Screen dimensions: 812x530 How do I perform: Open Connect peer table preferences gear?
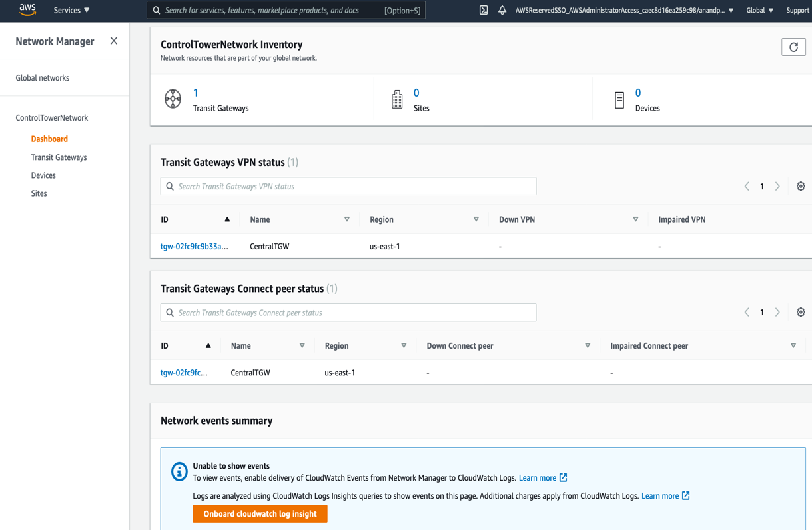click(x=800, y=312)
